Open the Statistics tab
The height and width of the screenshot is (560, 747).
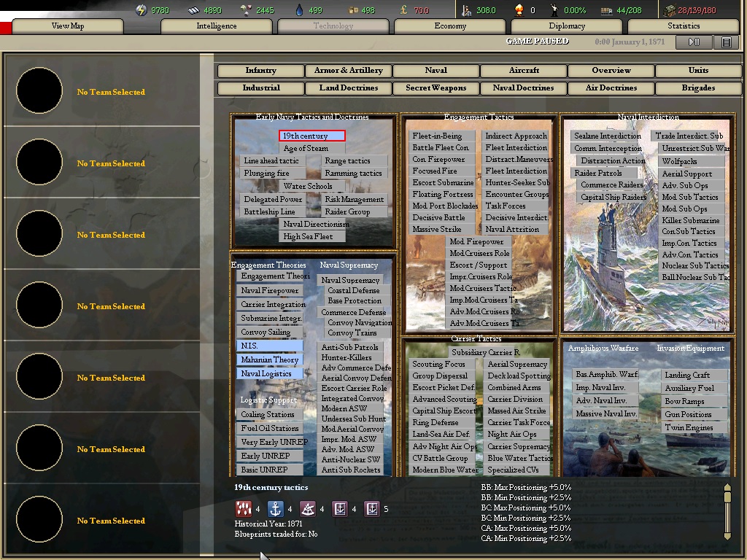[x=684, y=26]
